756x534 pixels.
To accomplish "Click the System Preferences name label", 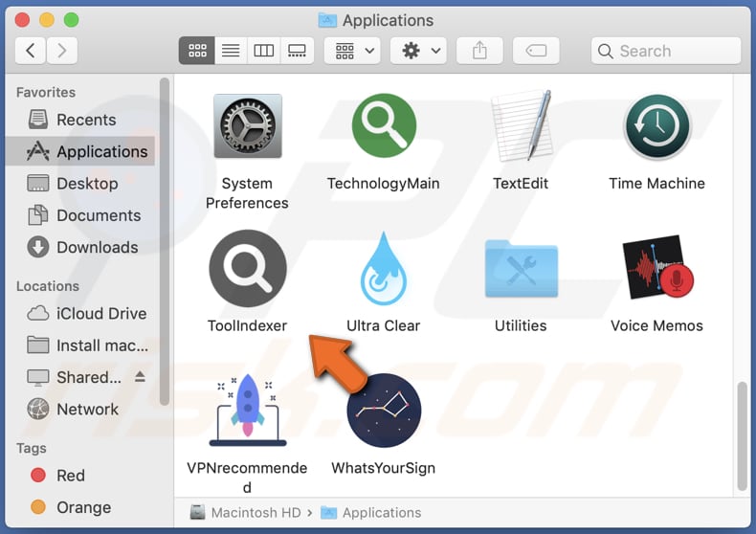I will (247, 192).
